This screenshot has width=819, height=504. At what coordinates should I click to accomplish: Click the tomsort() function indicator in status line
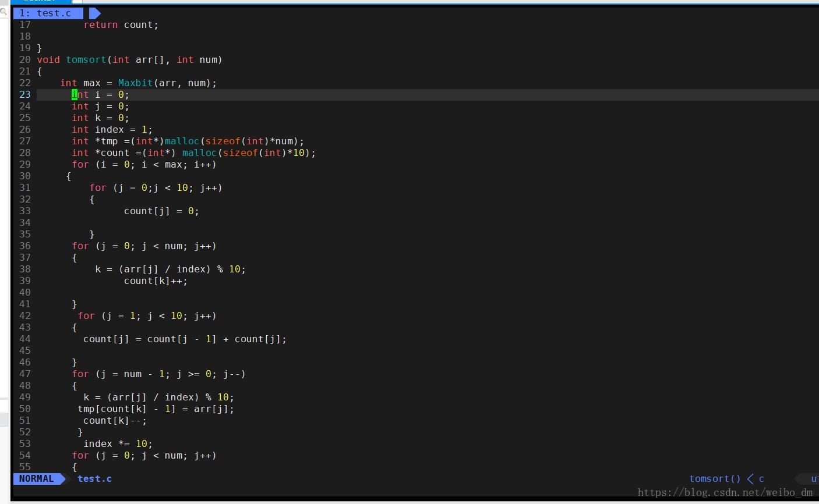tap(715, 478)
